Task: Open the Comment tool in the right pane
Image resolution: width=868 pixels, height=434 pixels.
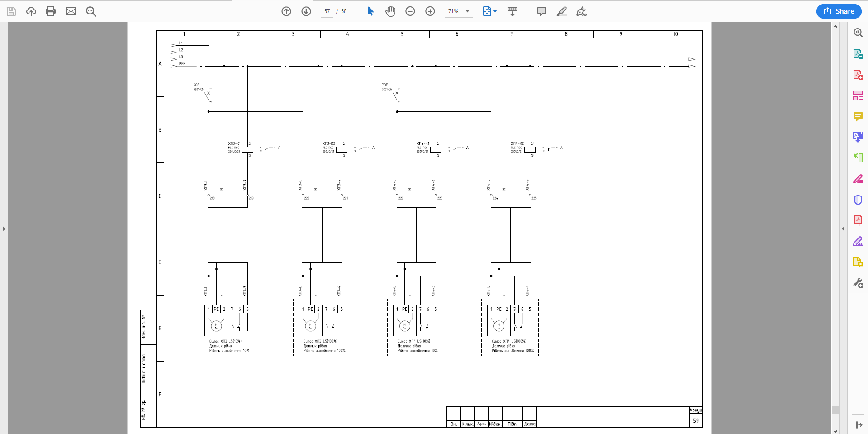Action: (x=858, y=116)
